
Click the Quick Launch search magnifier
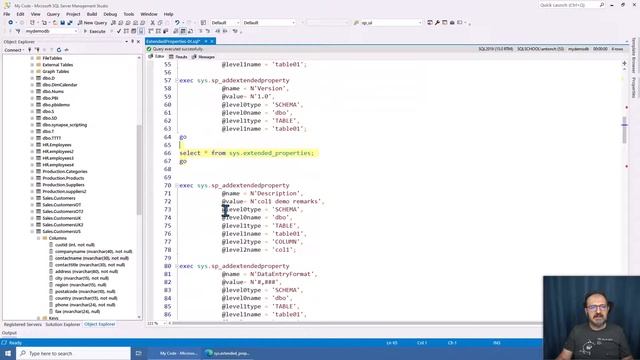[x=602, y=5]
